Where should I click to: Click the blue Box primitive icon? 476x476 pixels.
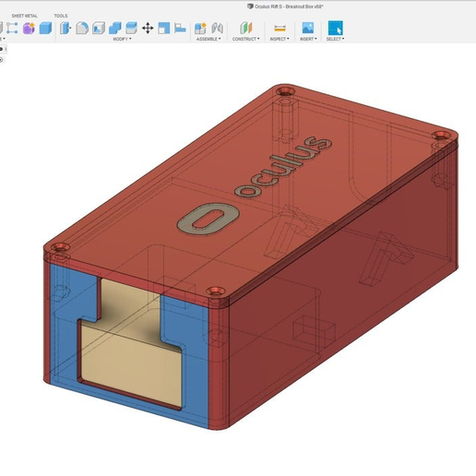point(45,28)
